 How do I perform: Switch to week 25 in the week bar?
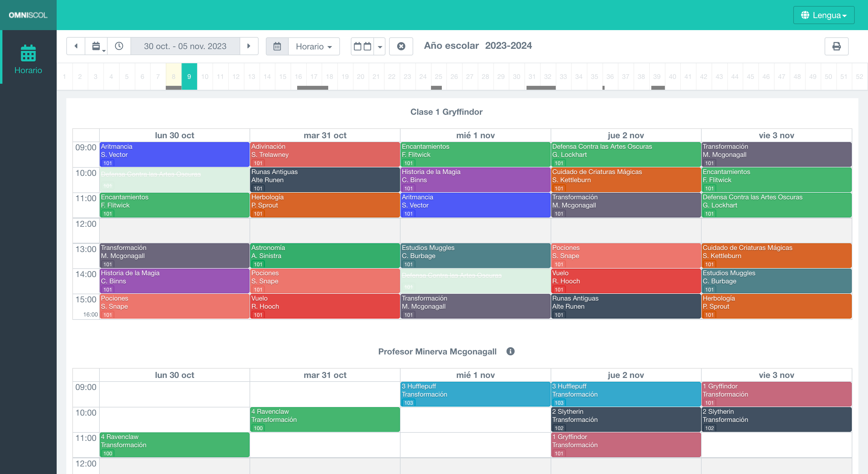point(439,76)
